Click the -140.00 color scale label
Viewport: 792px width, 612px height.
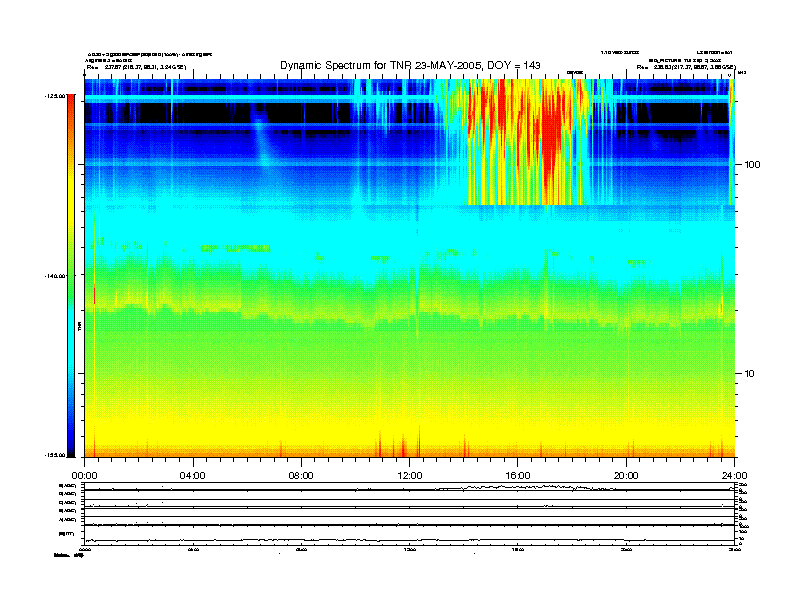tap(55, 276)
